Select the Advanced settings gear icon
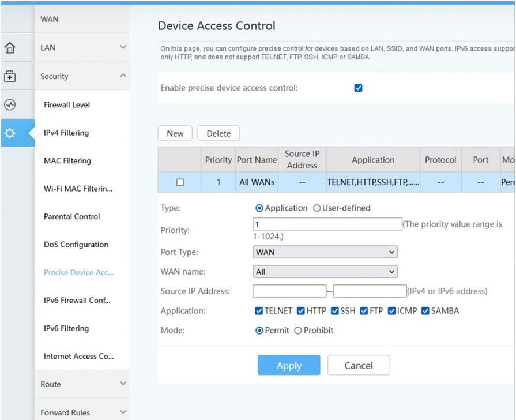The height and width of the screenshot is (420, 516). click(x=10, y=133)
